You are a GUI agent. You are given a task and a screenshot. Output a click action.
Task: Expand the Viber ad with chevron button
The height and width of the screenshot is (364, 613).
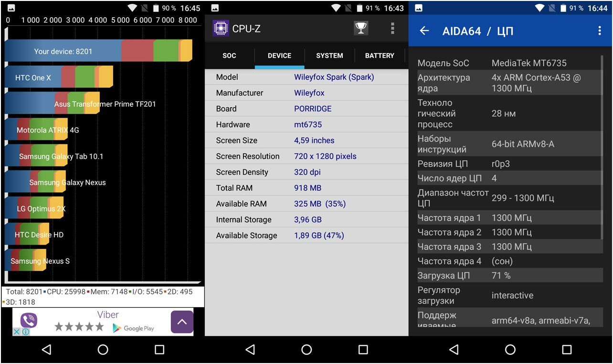tap(182, 322)
